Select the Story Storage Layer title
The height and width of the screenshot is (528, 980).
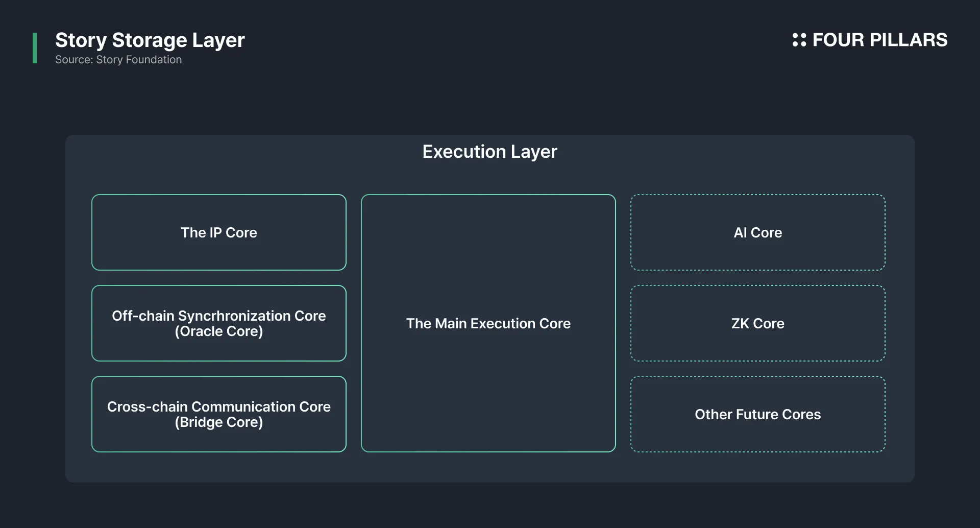click(x=150, y=40)
